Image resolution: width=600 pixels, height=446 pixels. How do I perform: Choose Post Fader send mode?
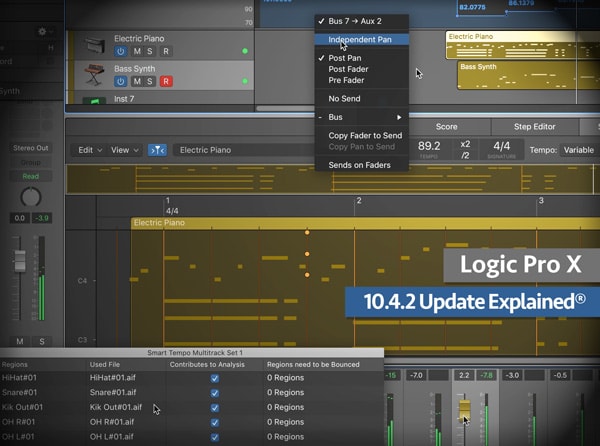pyautogui.click(x=362, y=69)
